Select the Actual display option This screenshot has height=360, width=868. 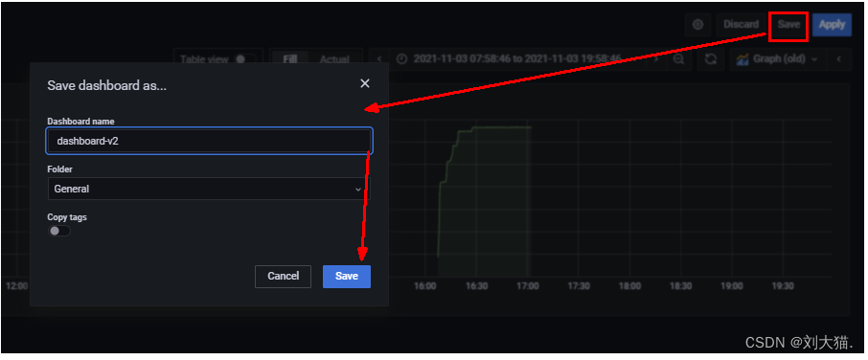pyautogui.click(x=334, y=59)
